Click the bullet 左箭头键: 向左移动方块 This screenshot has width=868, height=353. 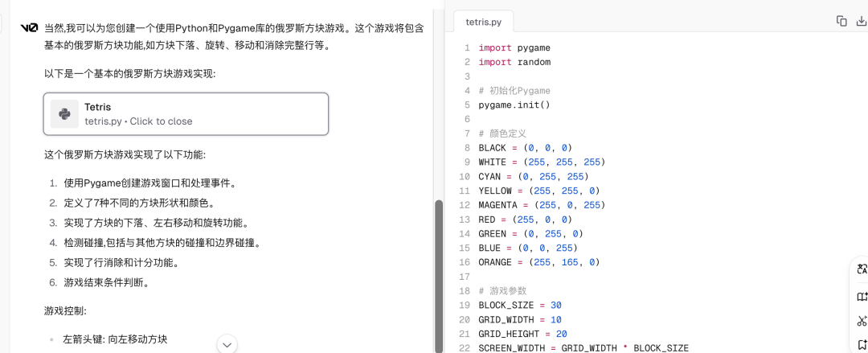(x=115, y=339)
